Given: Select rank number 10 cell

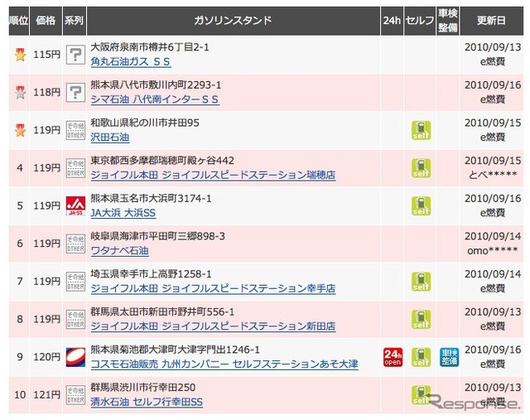Looking at the screenshot, I should point(20,395).
